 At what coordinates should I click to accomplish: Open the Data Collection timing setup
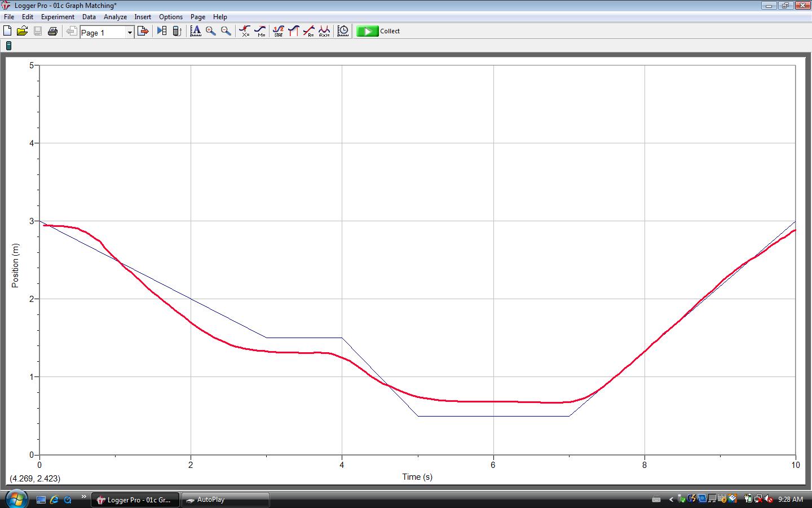coord(342,31)
